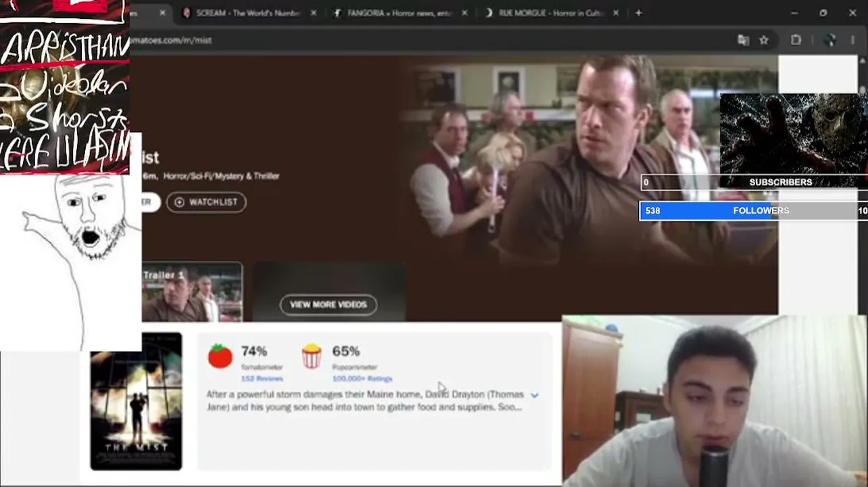Close the active Rotten Tomatoes tab

tap(162, 13)
